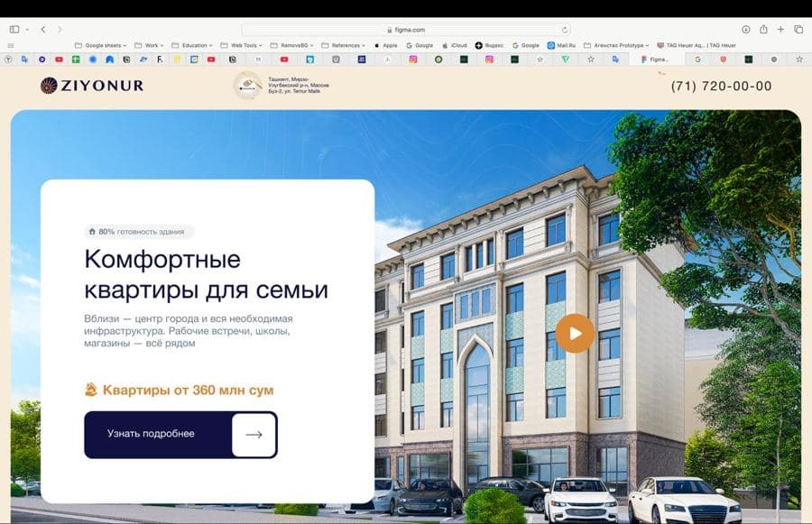Add a new Safari tab
The image size is (812, 524).
(780, 30)
